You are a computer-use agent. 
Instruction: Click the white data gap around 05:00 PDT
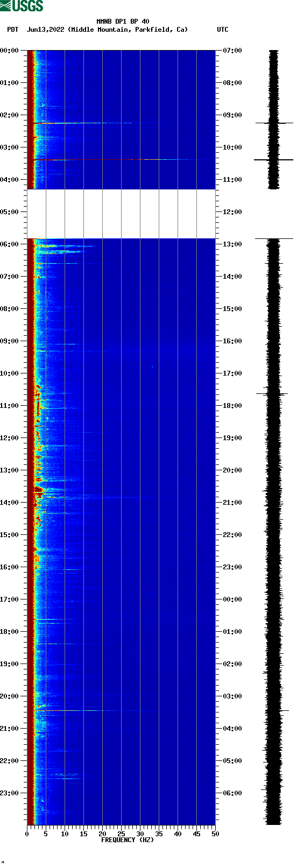pos(121,214)
